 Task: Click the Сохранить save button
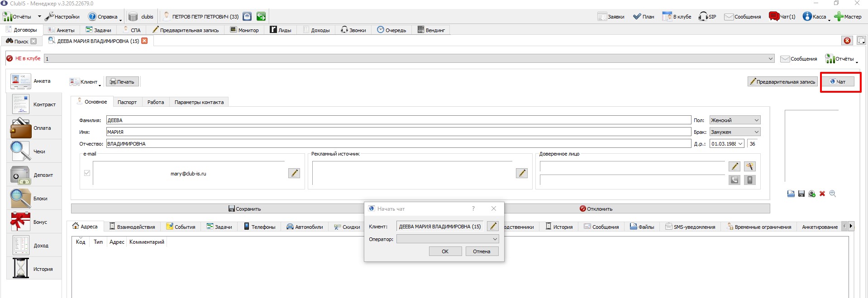click(245, 209)
